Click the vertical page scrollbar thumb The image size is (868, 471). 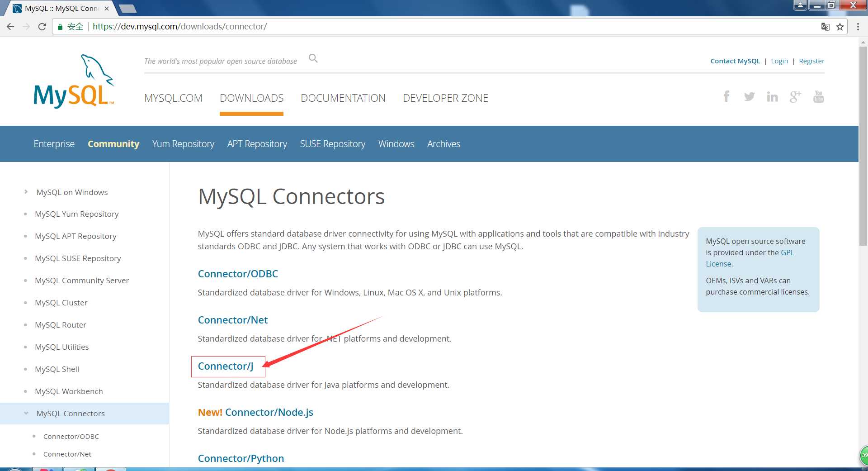click(x=863, y=146)
